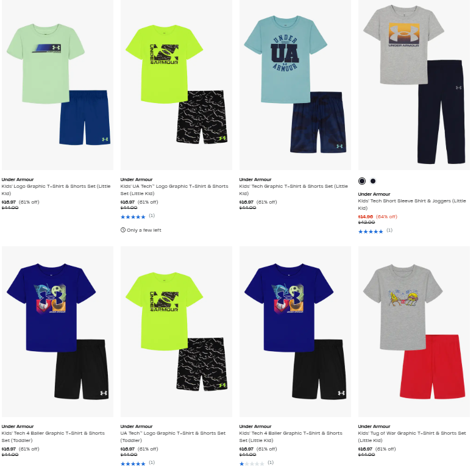
Task: Open Kids' Tech Short Sleeve Shirt & Joggers link
Action: point(412,204)
